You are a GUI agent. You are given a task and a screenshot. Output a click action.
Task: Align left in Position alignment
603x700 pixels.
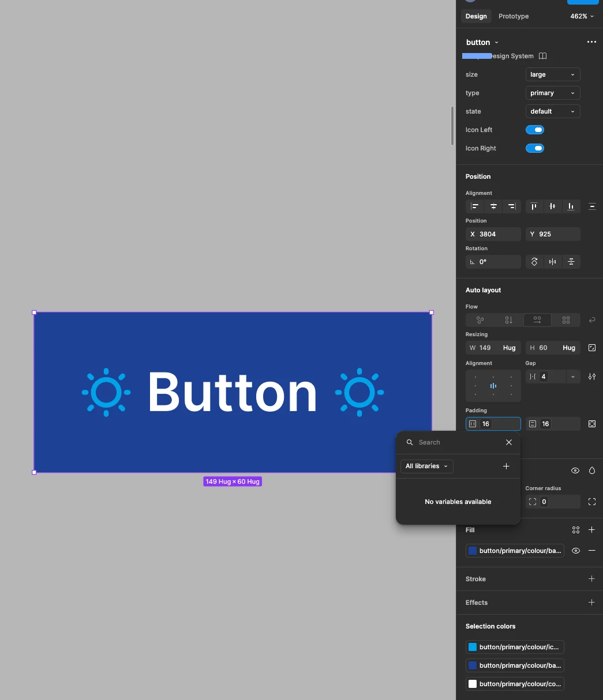[x=475, y=206]
